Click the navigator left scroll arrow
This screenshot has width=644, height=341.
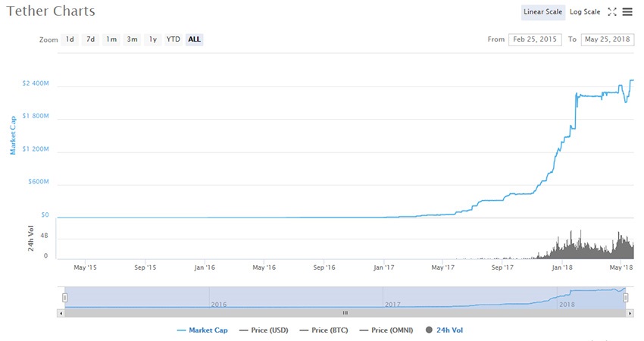pyautogui.click(x=61, y=313)
